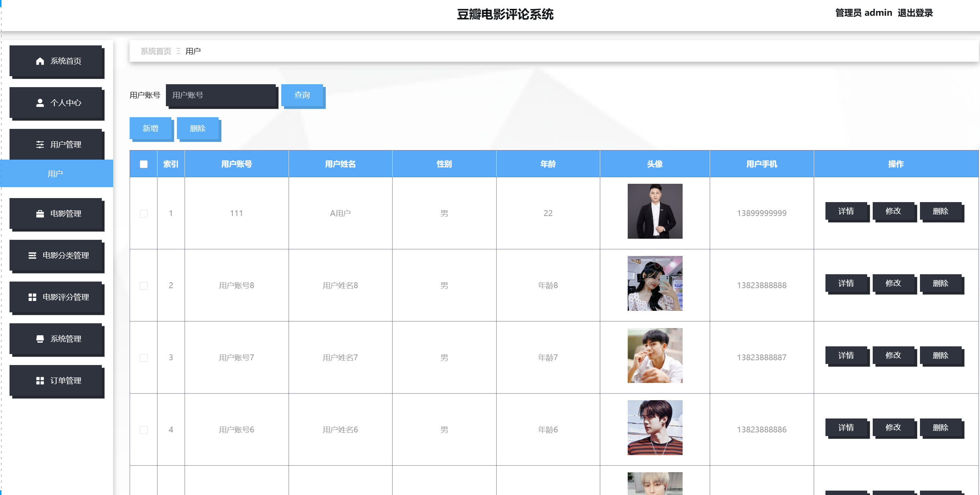Image resolution: width=980 pixels, height=495 pixels.
Task: Select the 用户 submenu item in sidebar
Action: tap(56, 174)
